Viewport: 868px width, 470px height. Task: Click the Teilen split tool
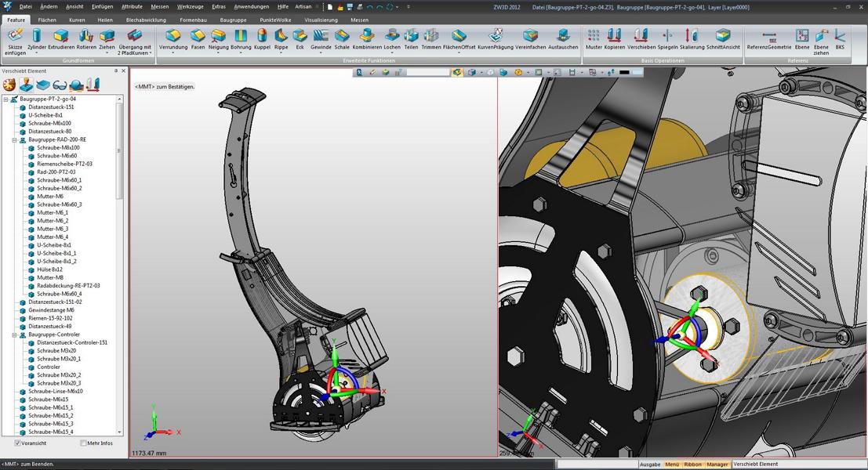click(x=411, y=39)
